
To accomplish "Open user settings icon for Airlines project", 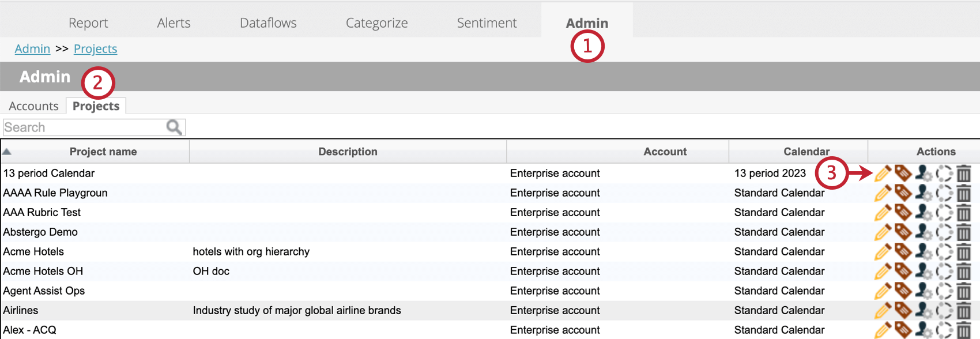I will (924, 311).
